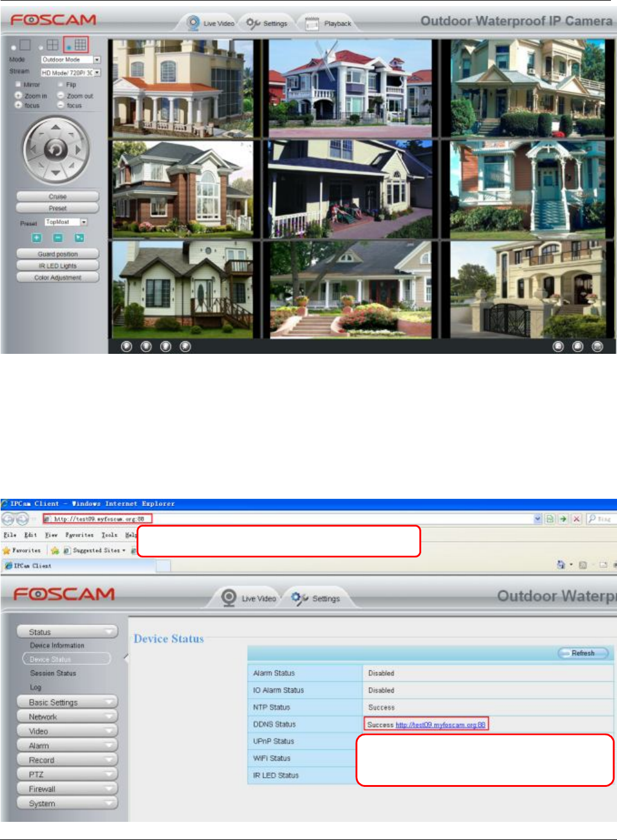This screenshot has width=617, height=840.
Task: Click the Guard position button
Action: click(58, 254)
